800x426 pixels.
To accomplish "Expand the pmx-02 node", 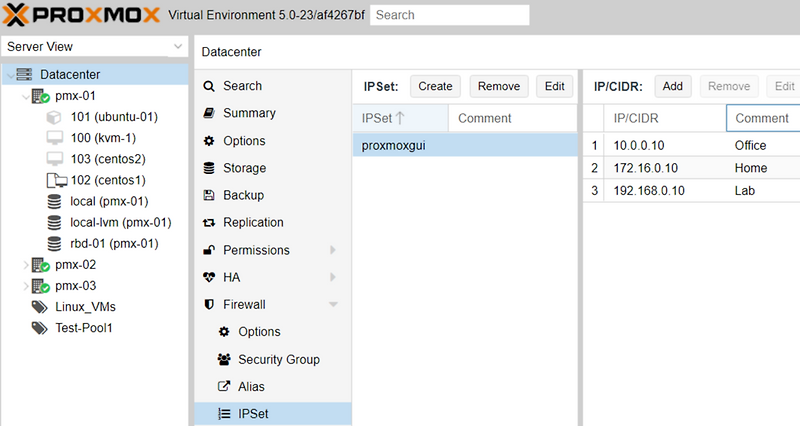I will [x=26, y=265].
